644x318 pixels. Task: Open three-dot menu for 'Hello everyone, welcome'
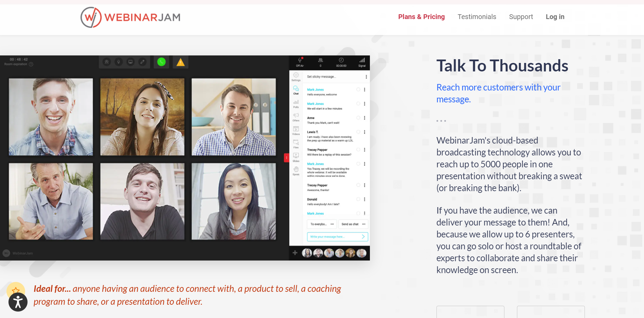[364, 90]
